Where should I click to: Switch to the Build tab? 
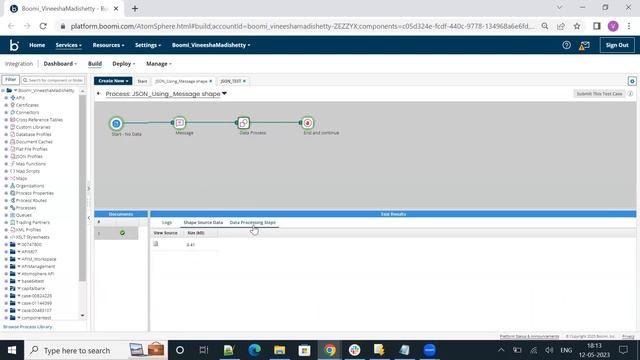pos(95,64)
